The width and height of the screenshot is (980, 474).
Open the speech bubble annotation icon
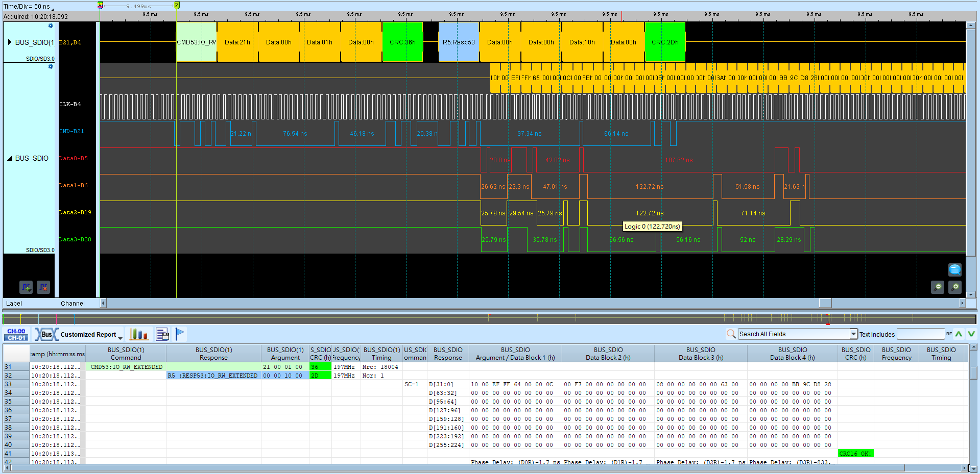point(955,269)
